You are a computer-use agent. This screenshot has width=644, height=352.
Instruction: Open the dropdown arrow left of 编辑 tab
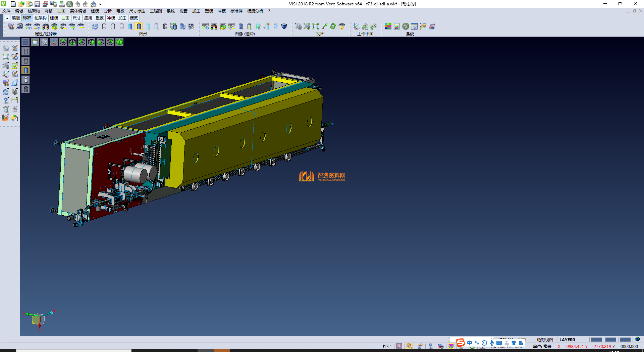click(7, 18)
